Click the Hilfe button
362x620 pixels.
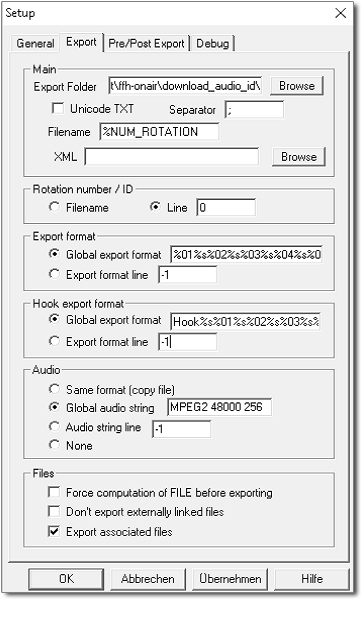(x=312, y=579)
